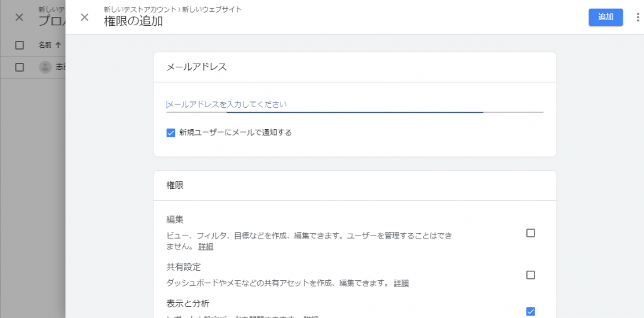Click the sort arrow next to 名前
This screenshot has width=644, height=318.
[58, 45]
